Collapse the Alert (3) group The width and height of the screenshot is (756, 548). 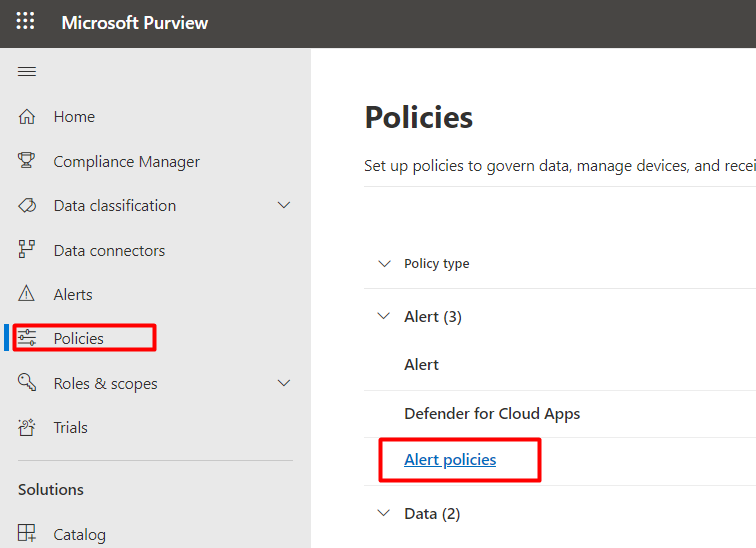383,316
